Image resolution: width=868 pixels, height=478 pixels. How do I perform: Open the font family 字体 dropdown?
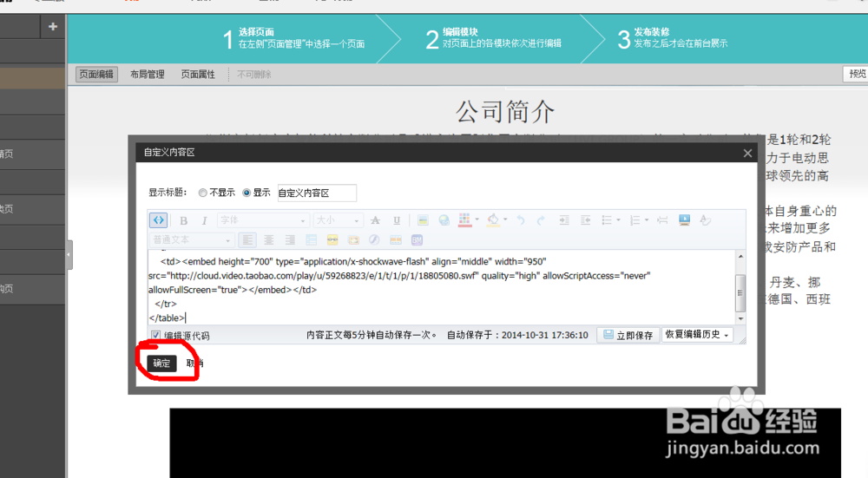262,220
